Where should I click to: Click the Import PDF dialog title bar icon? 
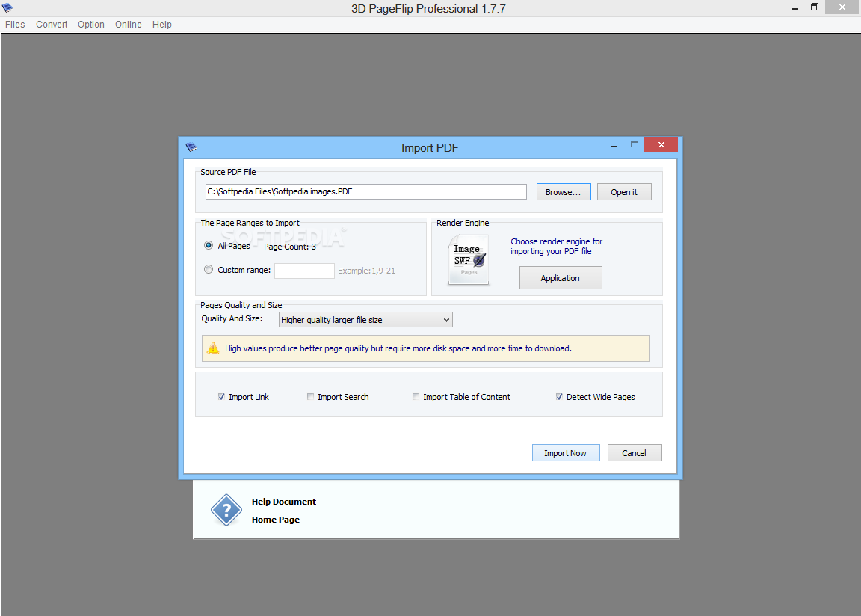[191, 147]
